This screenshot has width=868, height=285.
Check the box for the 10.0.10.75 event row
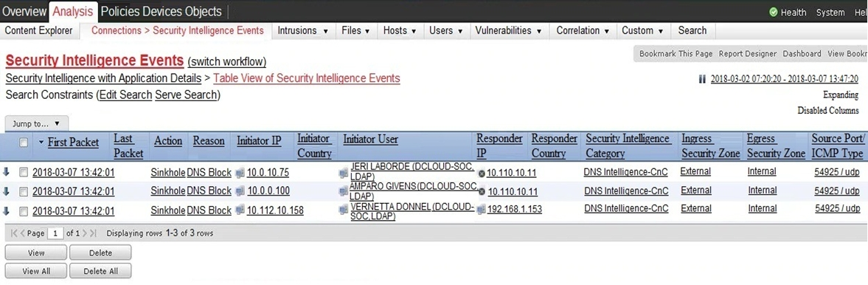24,173
